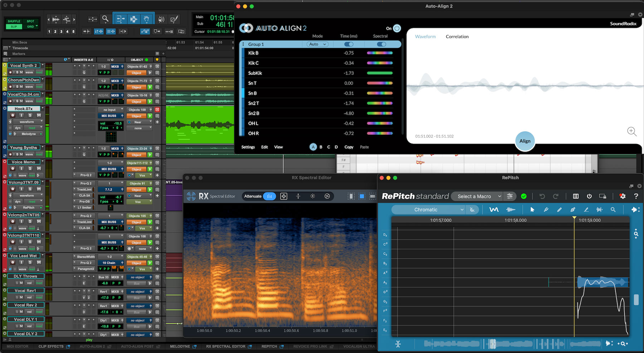
Task: Open macro settings sliders icon in RePitch
Action: click(x=510, y=196)
